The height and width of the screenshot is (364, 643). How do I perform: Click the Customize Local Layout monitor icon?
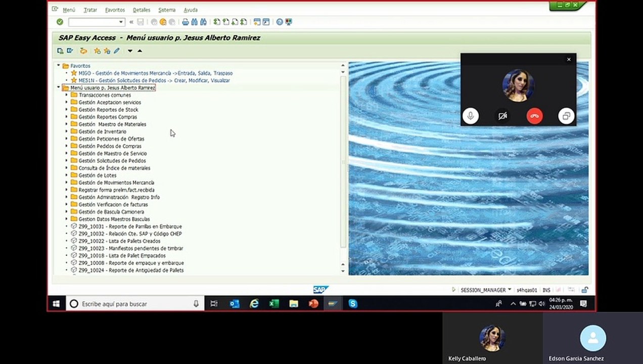289,22
